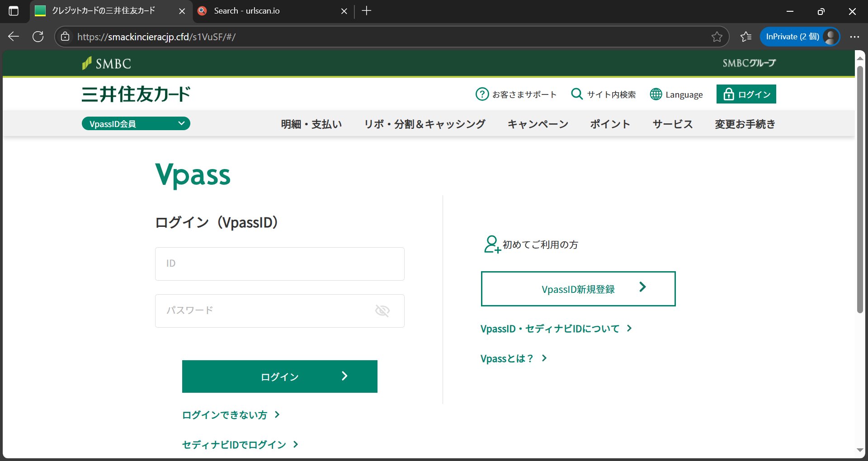Click the magnifier site search icon
Image resolution: width=868 pixels, height=461 pixels.
(x=577, y=94)
